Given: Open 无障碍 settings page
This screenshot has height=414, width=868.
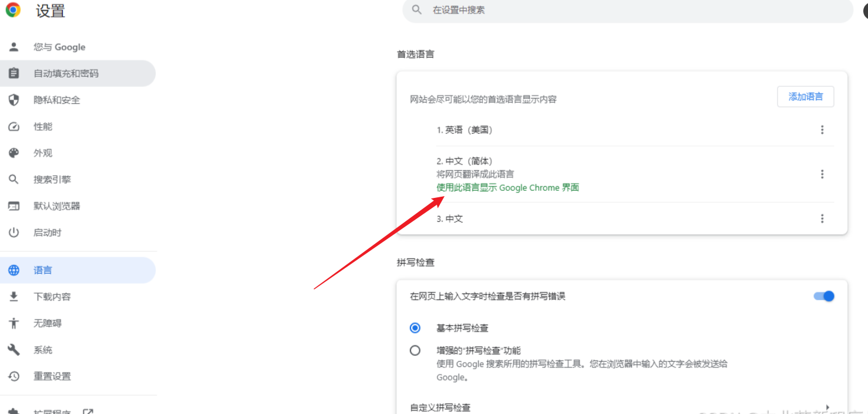Looking at the screenshot, I should coord(78,323).
